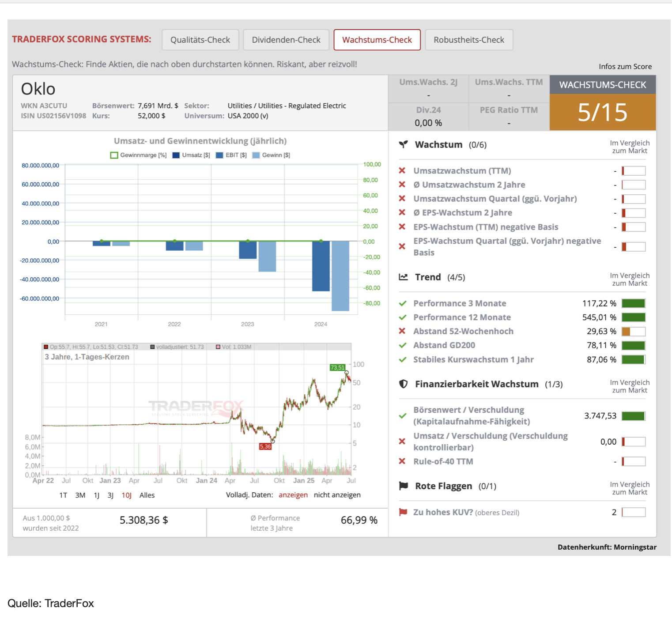672x619 pixels.
Task: Switch to Dividenden-Check tab
Action: (x=286, y=40)
